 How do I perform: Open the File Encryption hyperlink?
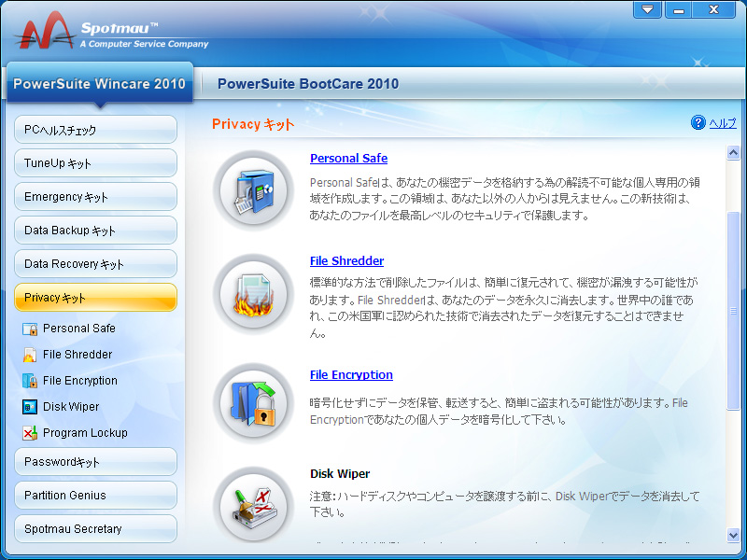pos(352,375)
